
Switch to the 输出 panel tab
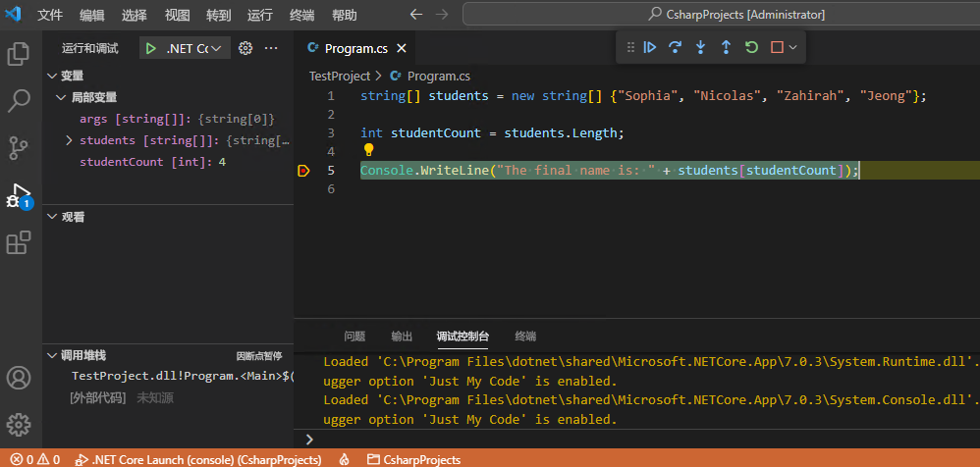(x=402, y=337)
